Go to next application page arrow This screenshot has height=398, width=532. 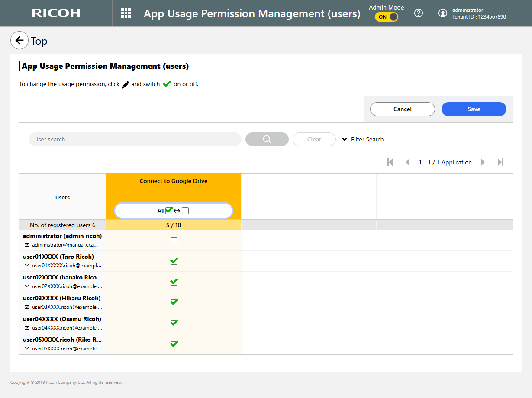click(483, 162)
